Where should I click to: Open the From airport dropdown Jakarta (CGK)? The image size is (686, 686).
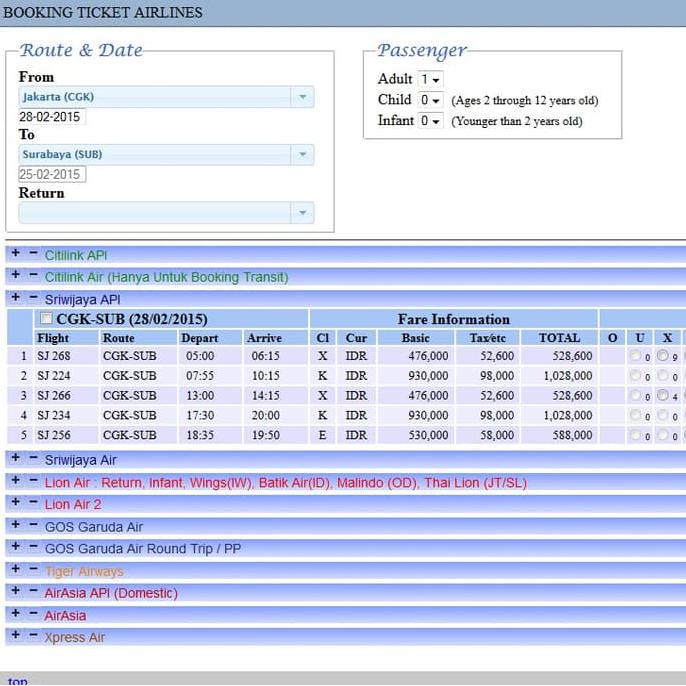(166, 97)
